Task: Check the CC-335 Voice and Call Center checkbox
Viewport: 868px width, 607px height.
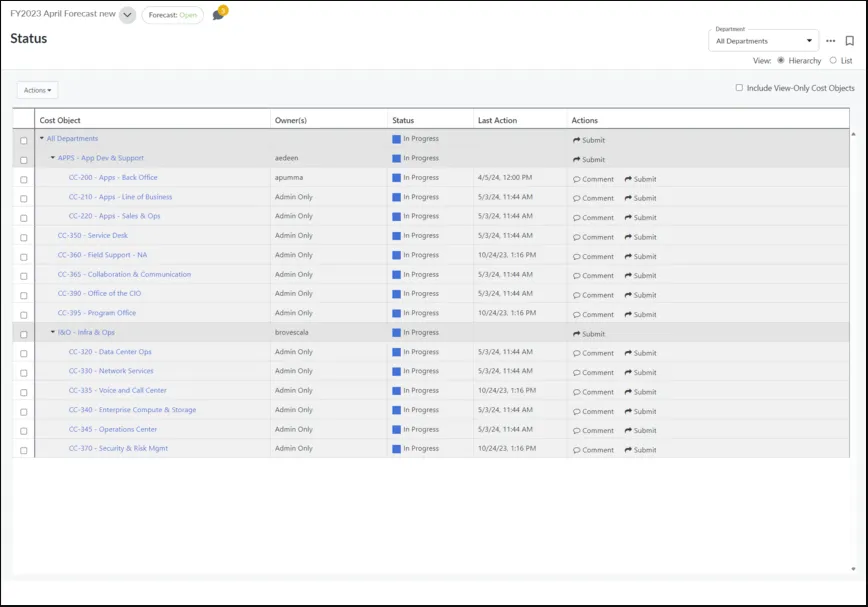Action: [x=24, y=392]
